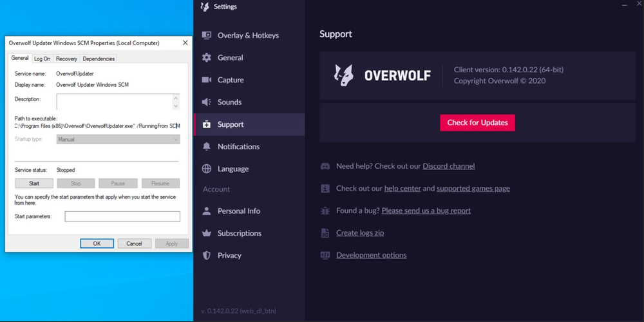Open Subscriptions page

point(249,233)
